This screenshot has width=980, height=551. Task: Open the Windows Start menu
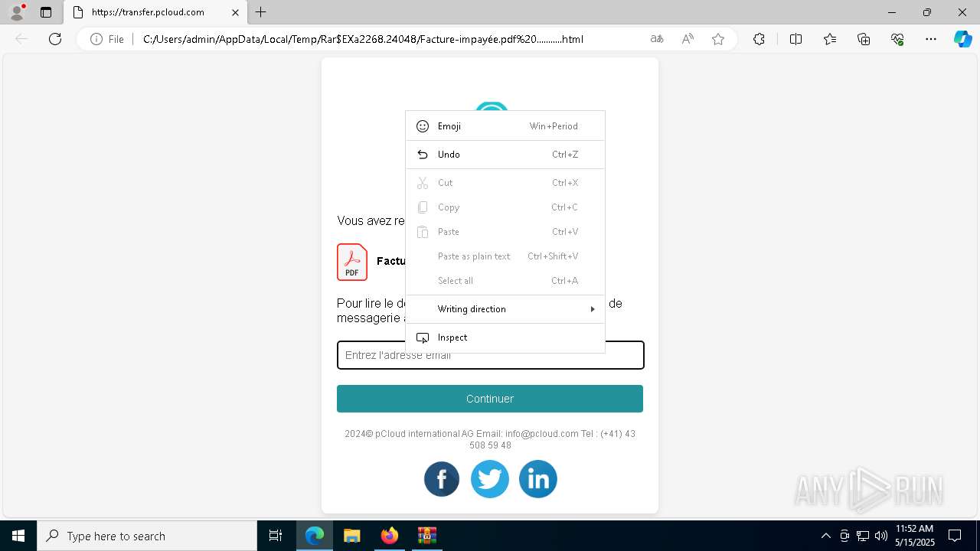(18, 536)
